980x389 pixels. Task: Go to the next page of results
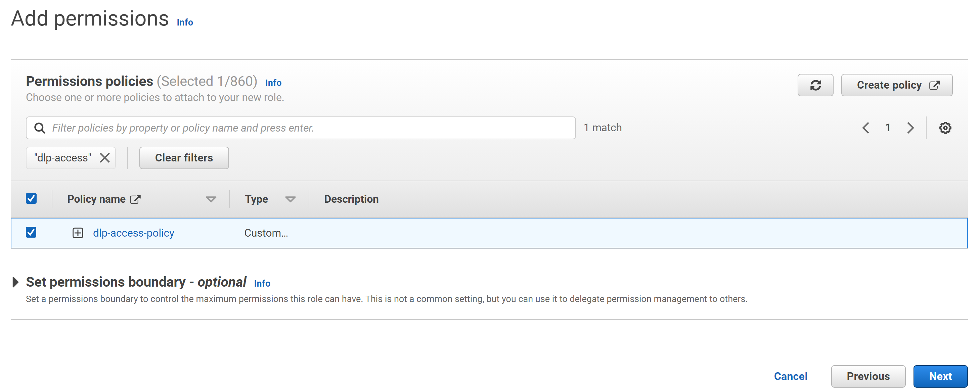(x=910, y=128)
